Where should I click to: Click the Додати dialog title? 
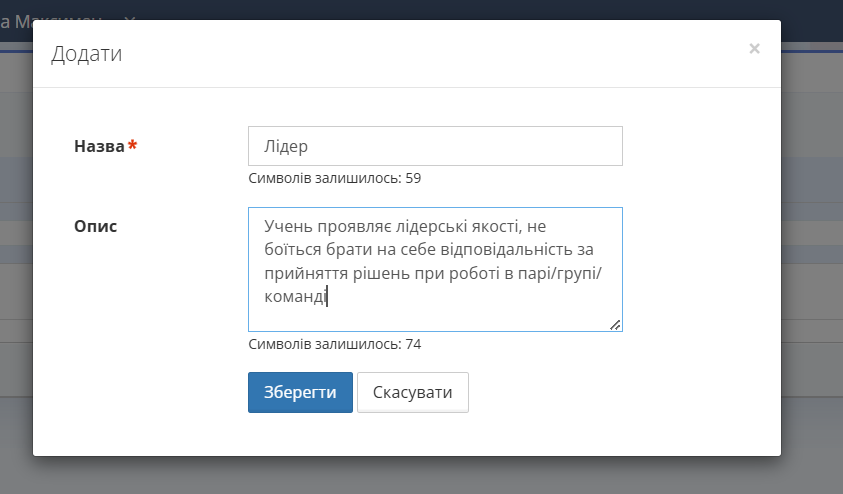87,54
